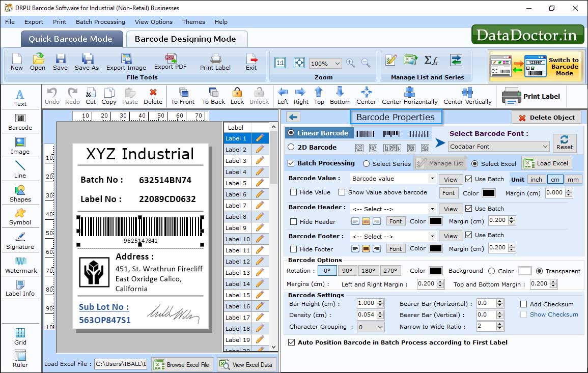Select the Barcode tool in sidebar

pyautogui.click(x=20, y=122)
